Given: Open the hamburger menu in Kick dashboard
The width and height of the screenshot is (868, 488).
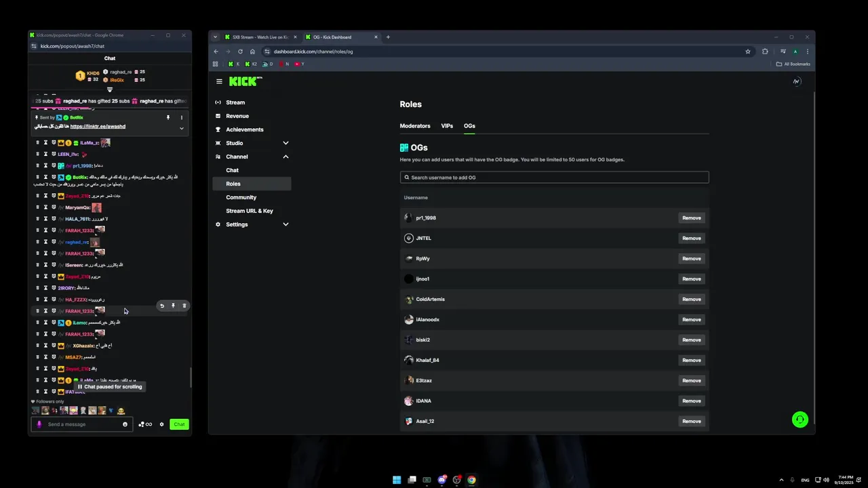Looking at the screenshot, I should pos(219,81).
